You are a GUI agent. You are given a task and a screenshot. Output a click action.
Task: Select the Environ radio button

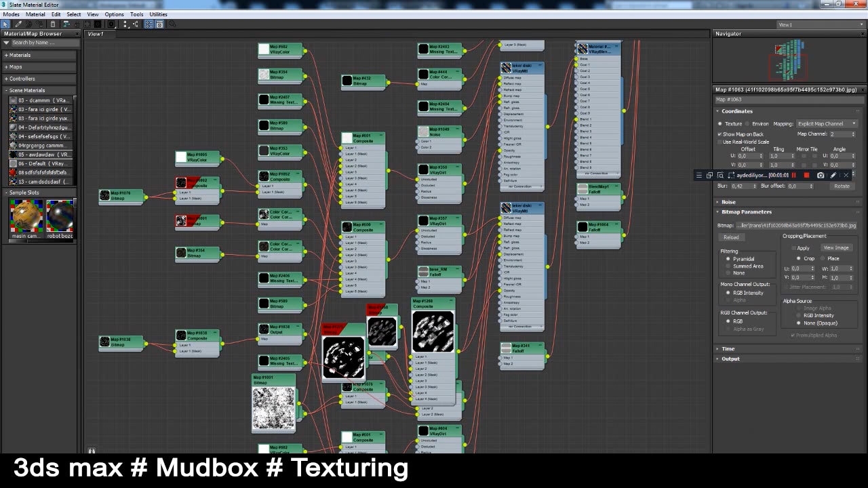pos(747,124)
